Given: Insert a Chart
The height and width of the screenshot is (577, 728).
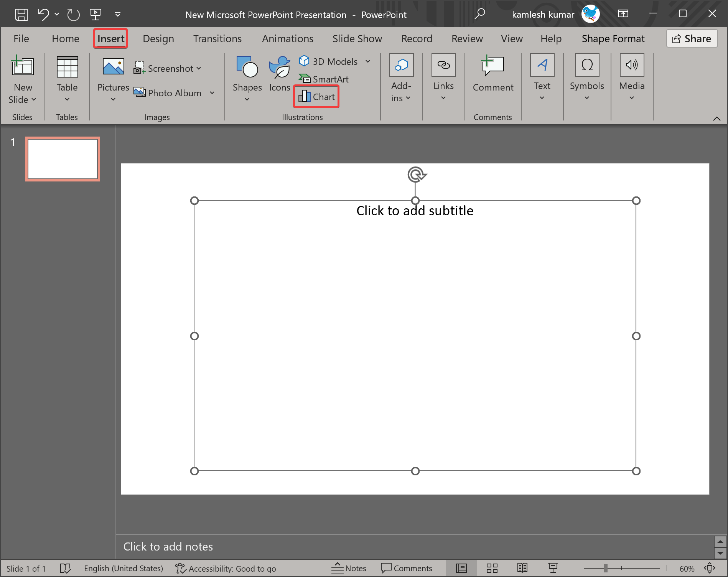Looking at the screenshot, I should [316, 97].
